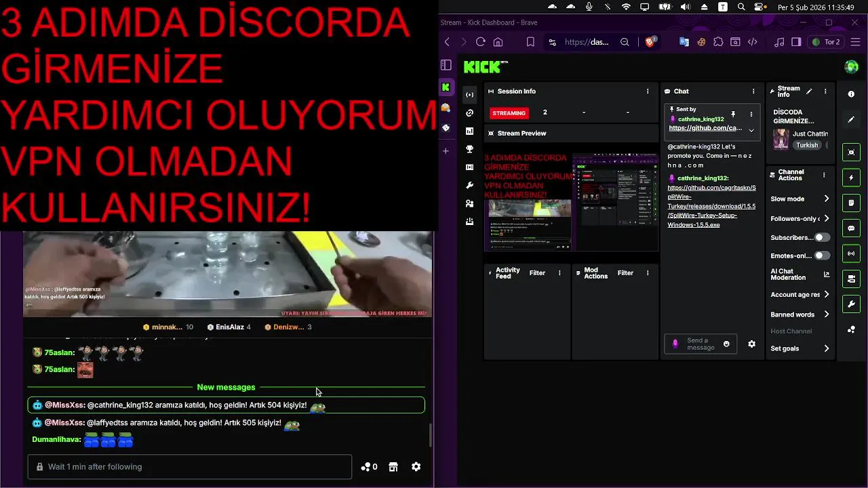The width and height of the screenshot is (868, 488).
Task: Expand the pinned message chevron
Action: [x=751, y=130]
